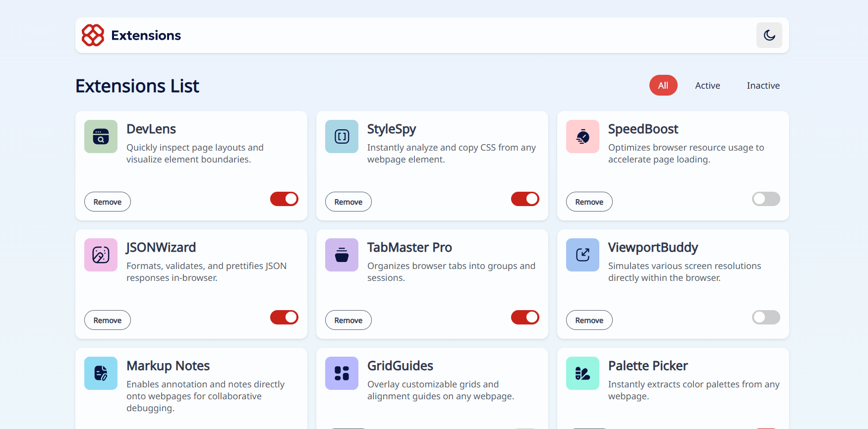Viewport: 868px width, 429px height.
Task: Click 'Instantly analyze and copy CSS' description
Action: [x=452, y=154]
